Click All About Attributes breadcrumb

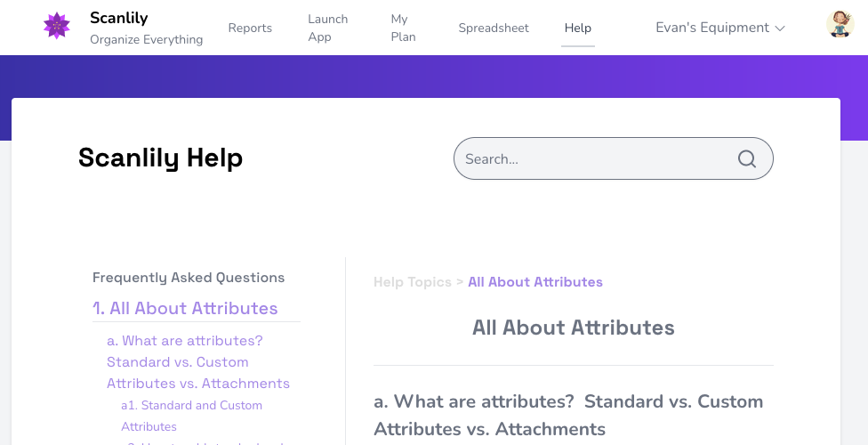point(535,282)
